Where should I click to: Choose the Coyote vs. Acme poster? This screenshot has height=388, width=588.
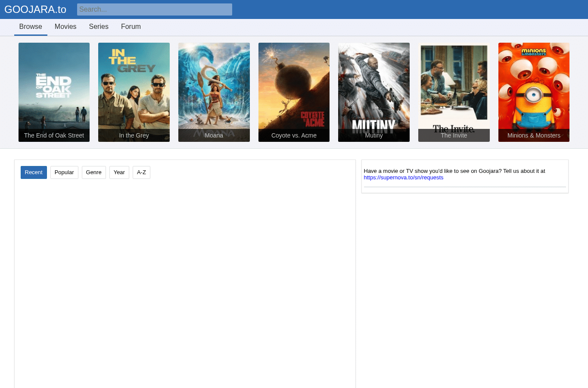(294, 92)
